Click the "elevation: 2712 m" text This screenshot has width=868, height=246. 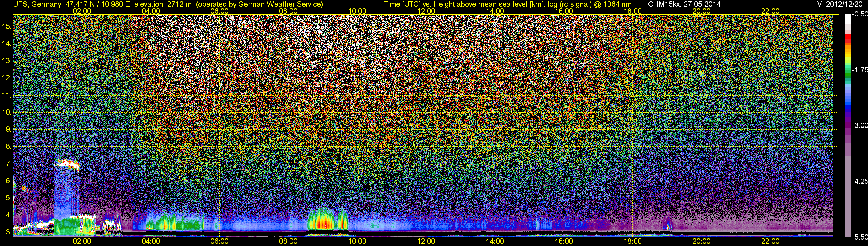(x=163, y=4)
